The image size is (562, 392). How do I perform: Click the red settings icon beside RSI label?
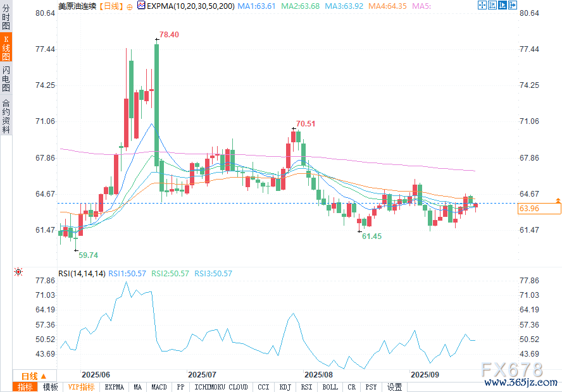click(18, 273)
